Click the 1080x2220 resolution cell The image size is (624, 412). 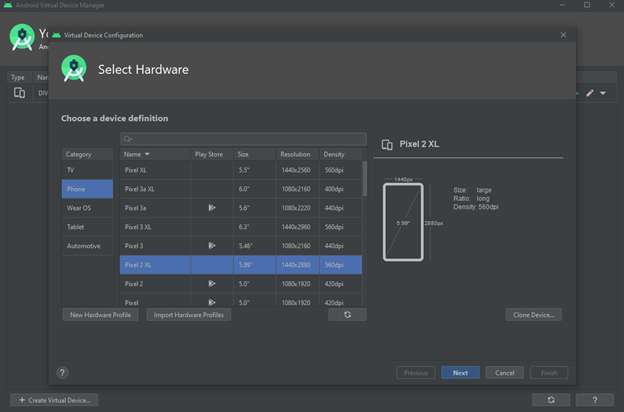point(296,208)
